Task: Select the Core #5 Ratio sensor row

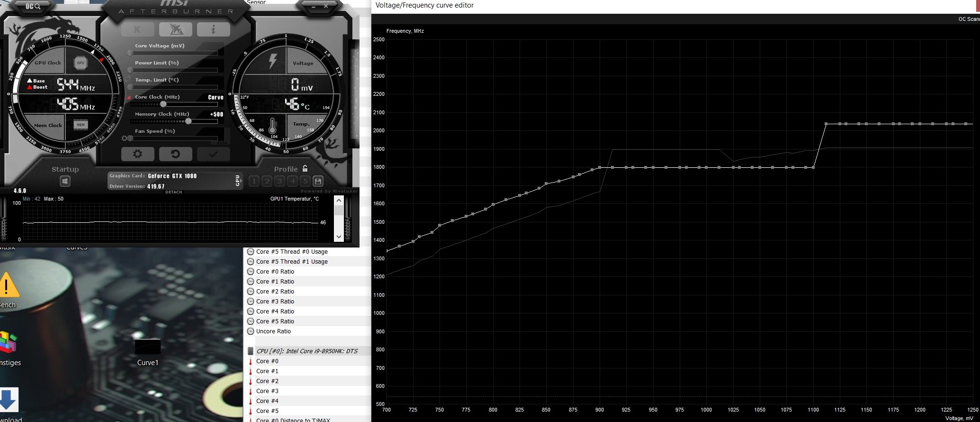Action: click(x=307, y=321)
